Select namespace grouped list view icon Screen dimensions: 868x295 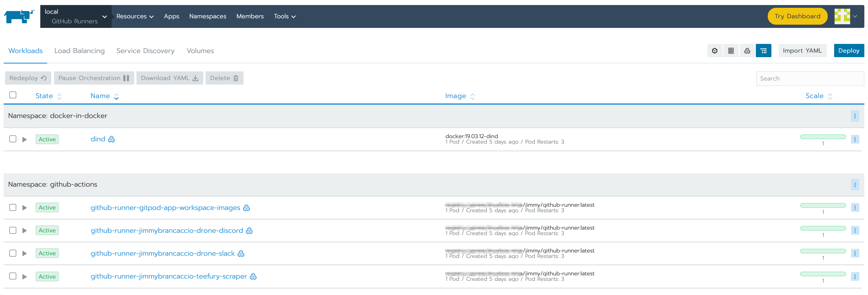click(x=763, y=51)
